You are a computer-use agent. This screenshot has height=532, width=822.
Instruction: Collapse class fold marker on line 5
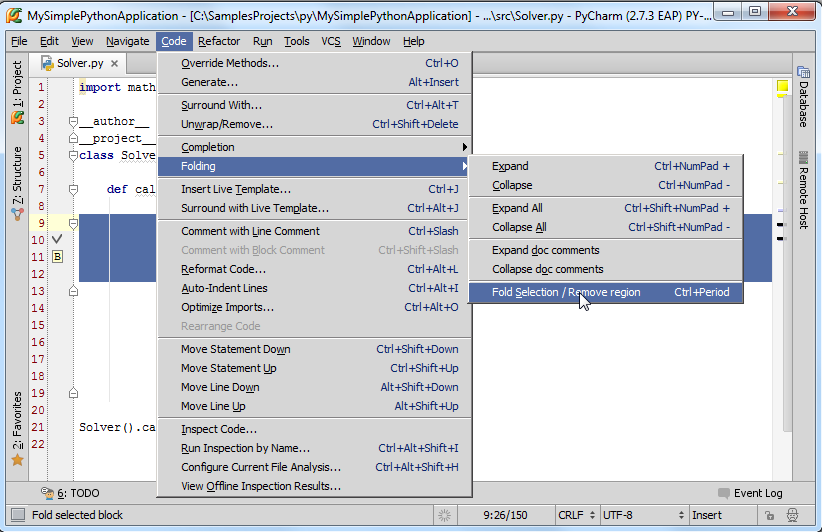(x=73, y=155)
